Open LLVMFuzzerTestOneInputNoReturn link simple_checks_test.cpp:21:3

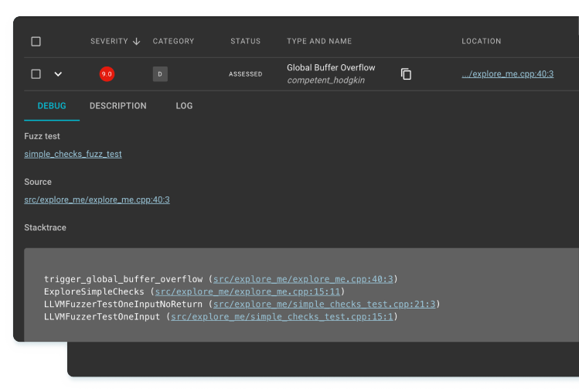coord(324,304)
